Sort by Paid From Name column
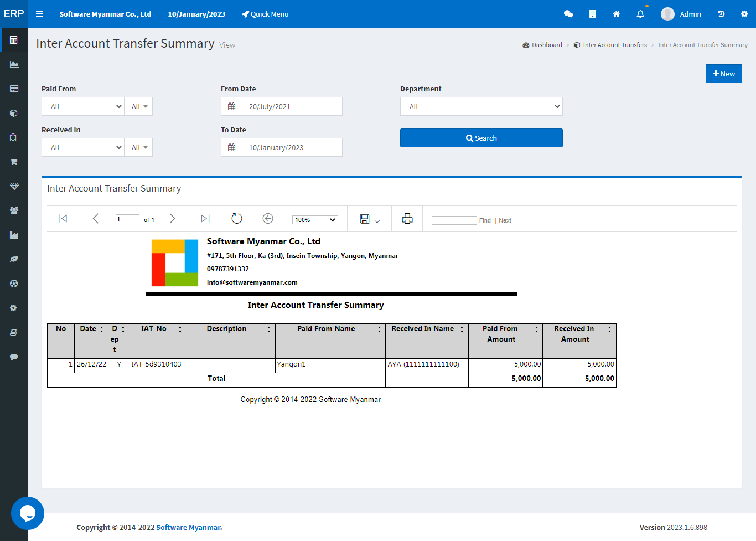The width and height of the screenshot is (756, 541). (379, 329)
